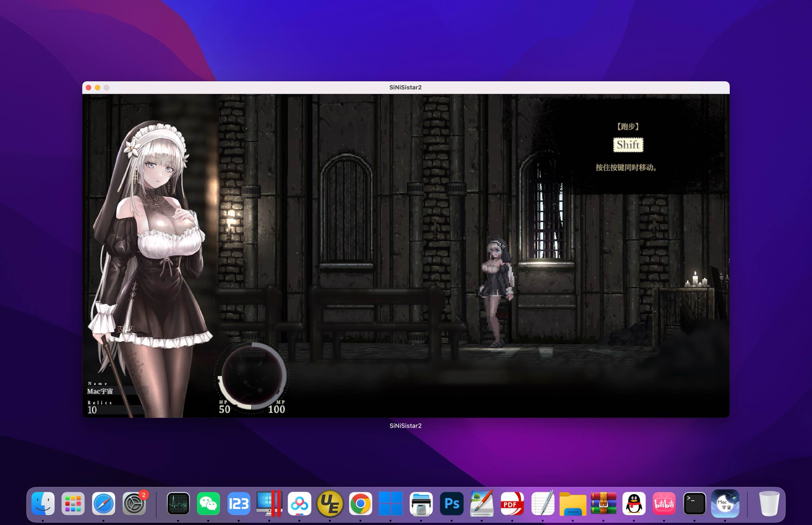The width and height of the screenshot is (812, 525).
Task: Open the blue 123 app icon
Action: 239,504
